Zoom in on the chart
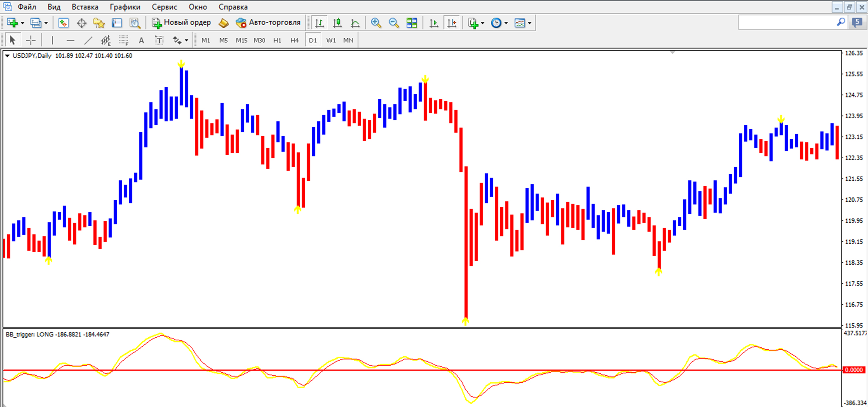 tap(376, 23)
